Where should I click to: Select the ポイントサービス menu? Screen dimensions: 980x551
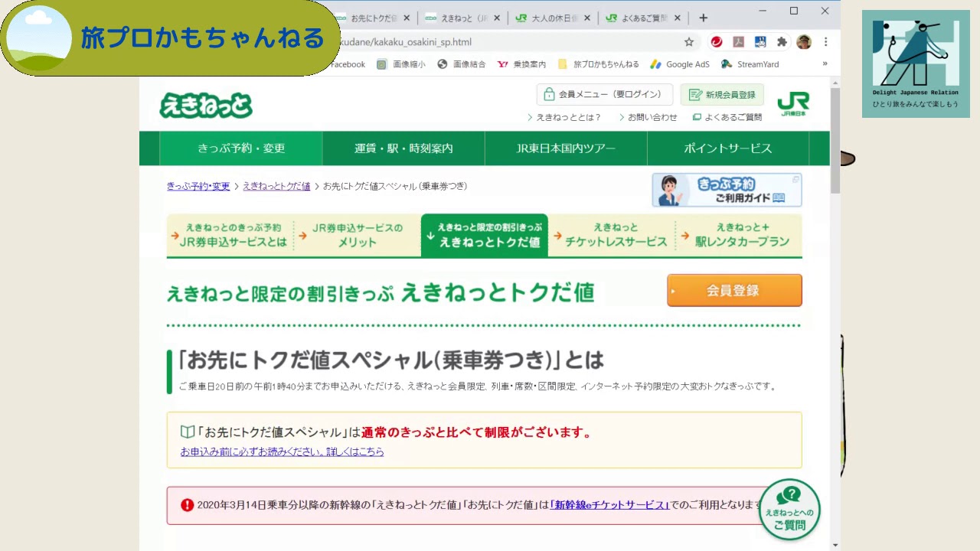coord(728,148)
